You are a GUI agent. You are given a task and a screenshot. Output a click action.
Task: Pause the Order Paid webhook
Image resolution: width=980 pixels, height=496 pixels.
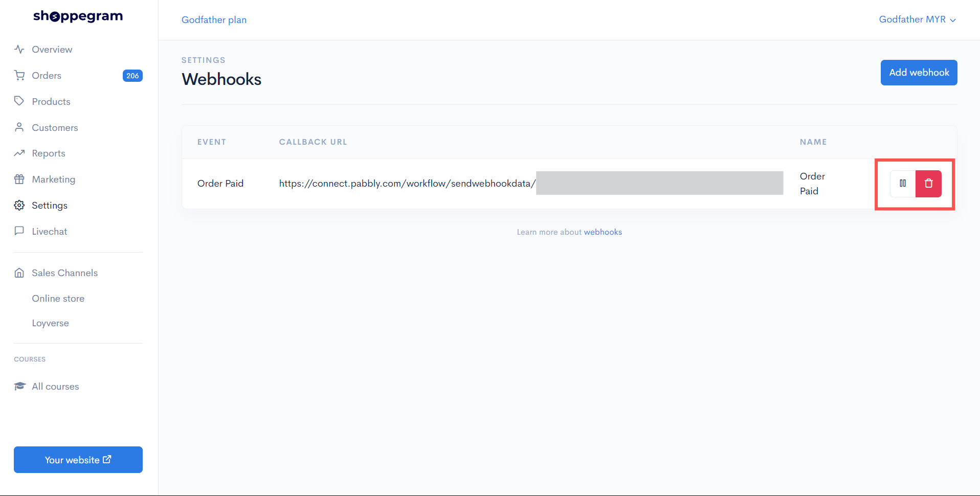pyautogui.click(x=903, y=184)
